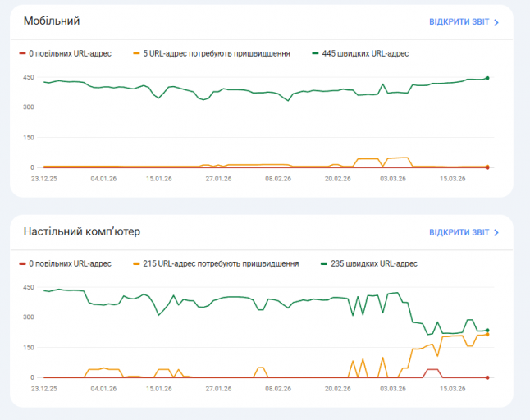This screenshot has height=420, width=530.
Task: Click the green endpoint dot on Desktop chart
Action: point(487,331)
